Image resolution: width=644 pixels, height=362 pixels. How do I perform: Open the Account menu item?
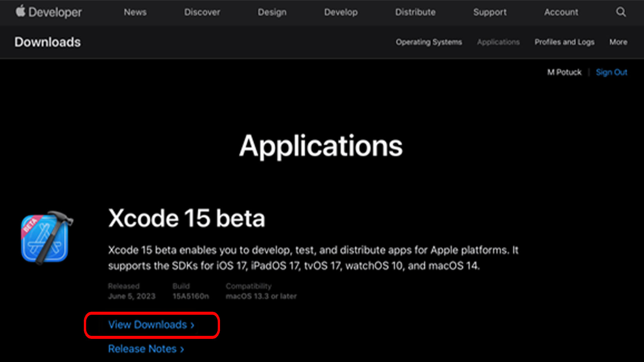click(x=561, y=12)
